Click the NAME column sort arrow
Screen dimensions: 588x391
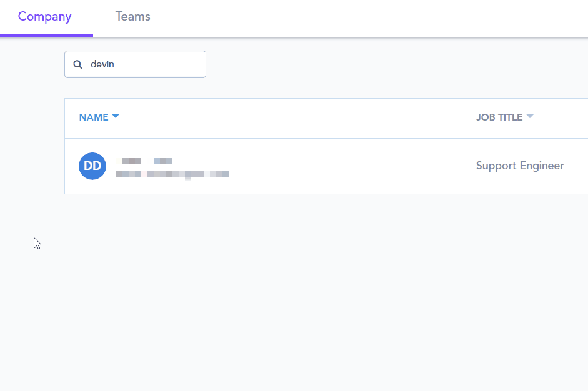point(116,117)
